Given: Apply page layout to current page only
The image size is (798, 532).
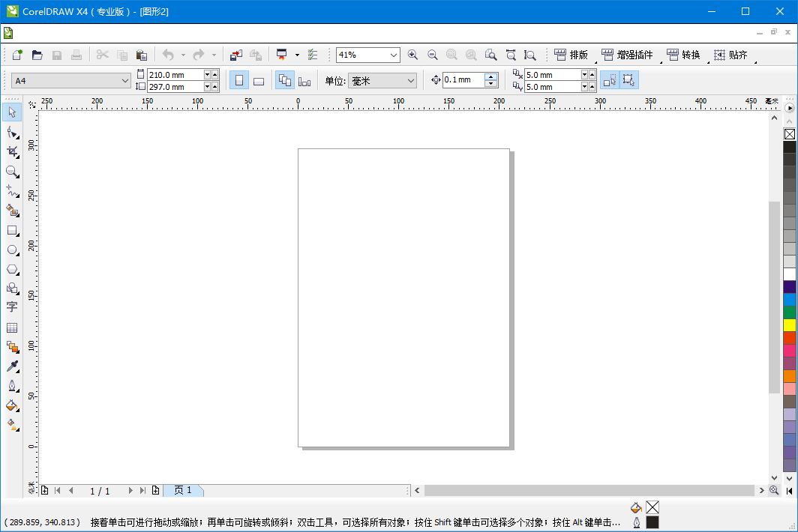Looking at the screenshot, I should click(x=304, y=80).
